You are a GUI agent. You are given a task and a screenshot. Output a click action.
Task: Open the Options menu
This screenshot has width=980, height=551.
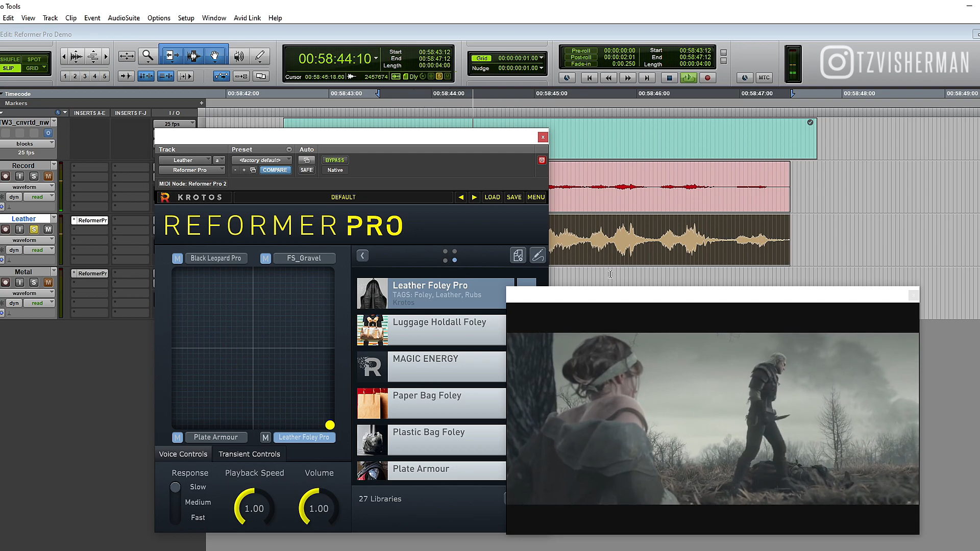(x=158, y=17)
